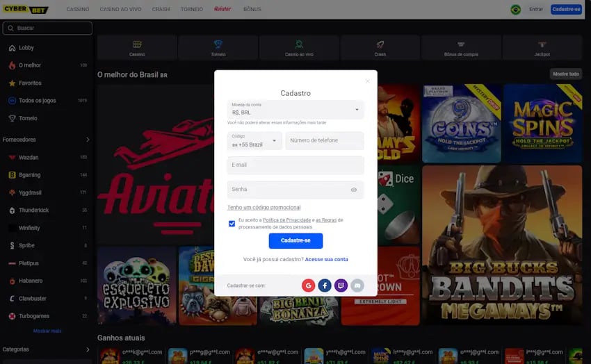Screen dimensions: 591x364
Task: Submit with the blue Cadastre-se dialog button
Action: [295, 240]
